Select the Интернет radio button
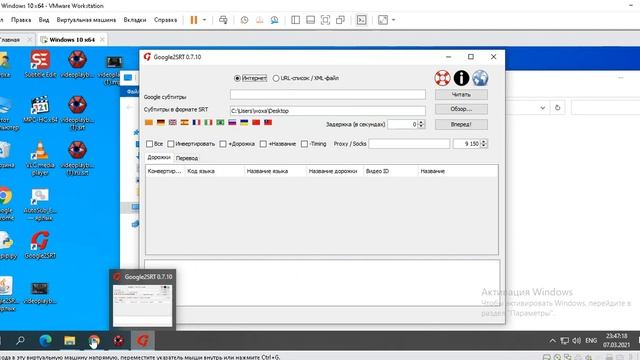This screenshot has height=360, width=640. [237, 78]
